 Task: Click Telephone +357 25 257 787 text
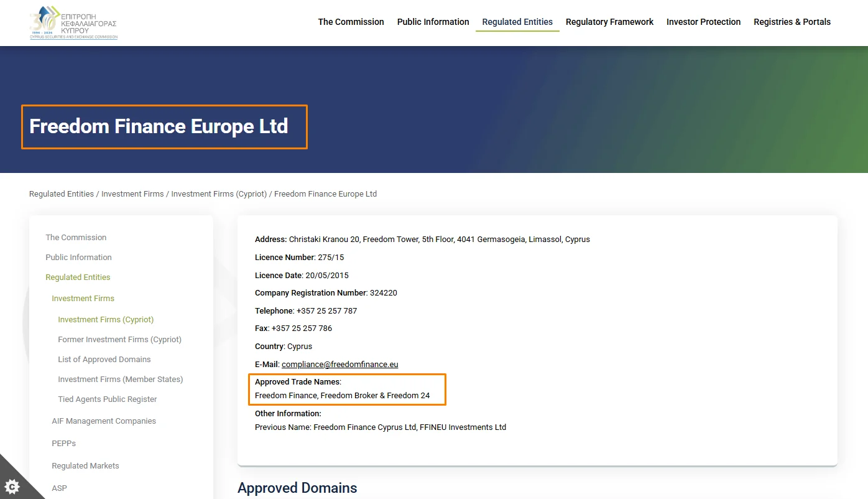[x=306, y=311]
